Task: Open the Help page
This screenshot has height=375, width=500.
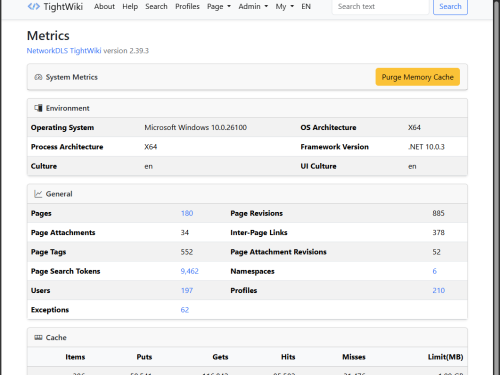Action: coord(130,6)
